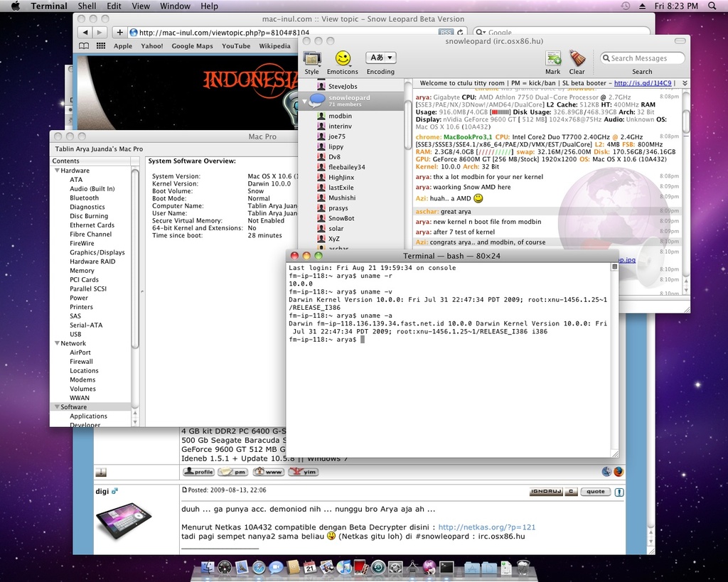This screenshot has width=728, height=582.
Task: Go back in the Safari window
Action: pyautogui.click(x=85, y=33)
